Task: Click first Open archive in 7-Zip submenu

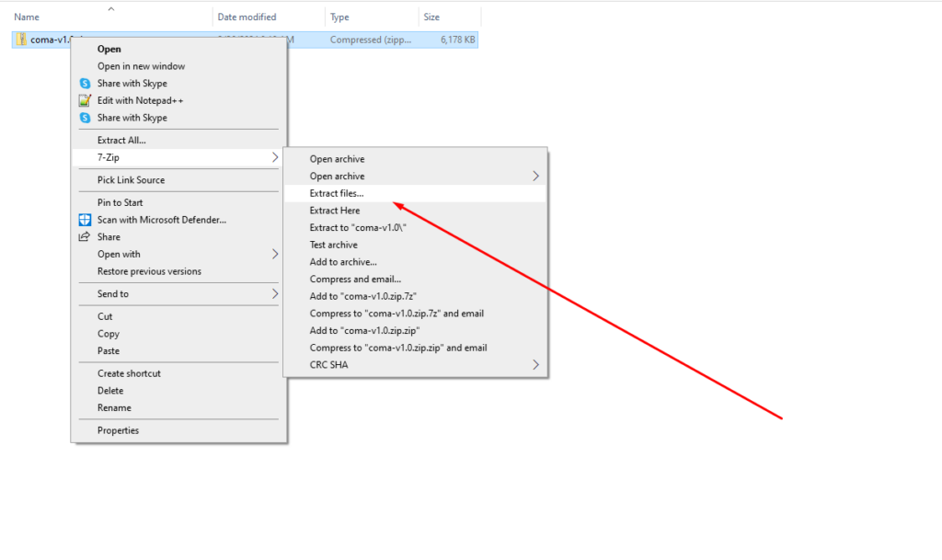Action: 337,159
